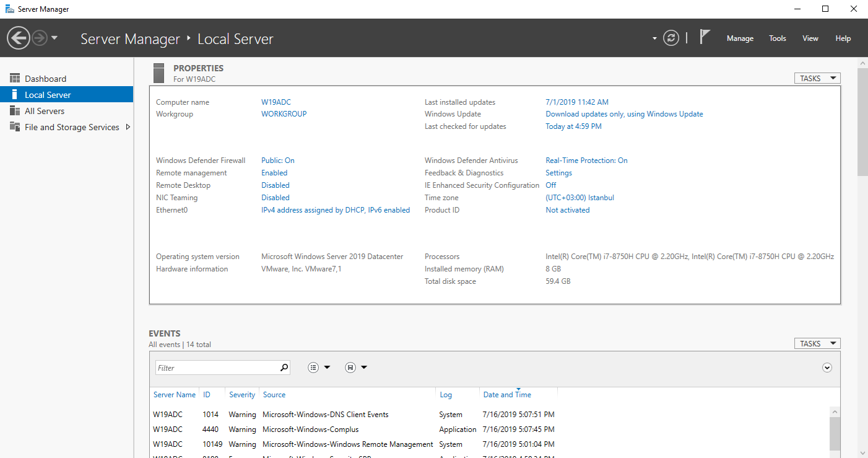Open the dropdown arrow left of the refresh icon
Viewport: 868px width, 458px height.
click(x=654, y=38)
